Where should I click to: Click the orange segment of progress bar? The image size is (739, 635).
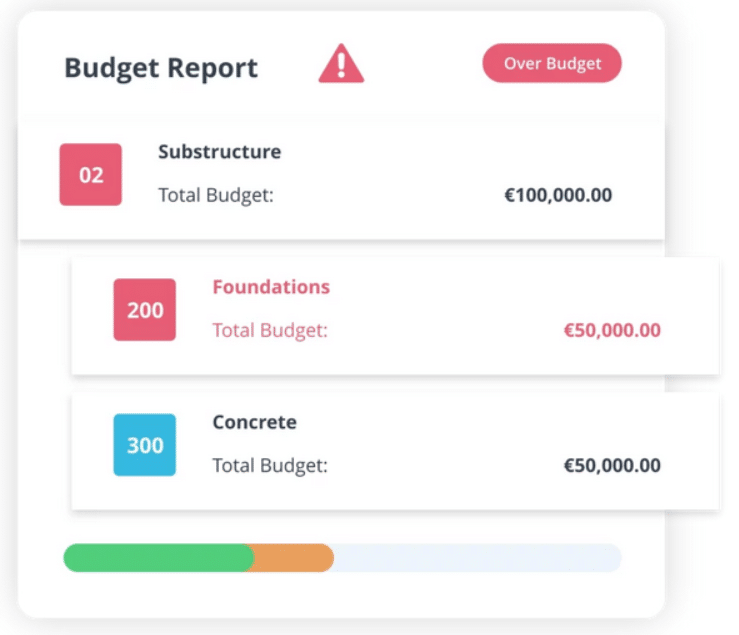(293, 558)
